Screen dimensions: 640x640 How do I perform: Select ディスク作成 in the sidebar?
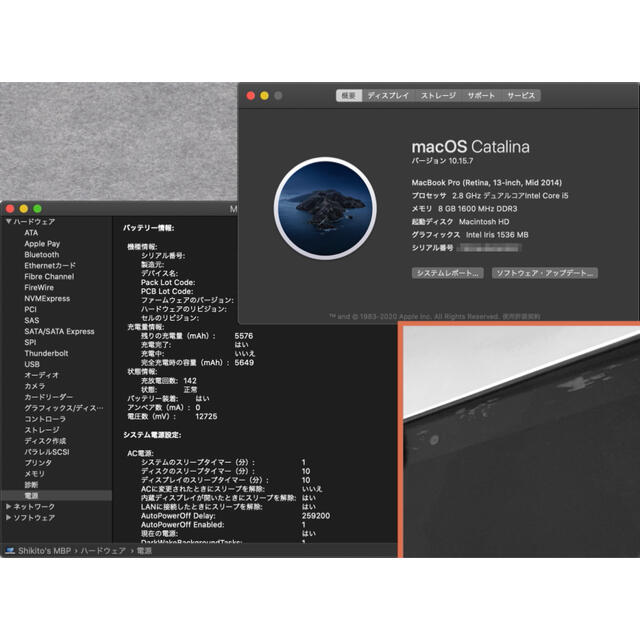pos(45,441)
